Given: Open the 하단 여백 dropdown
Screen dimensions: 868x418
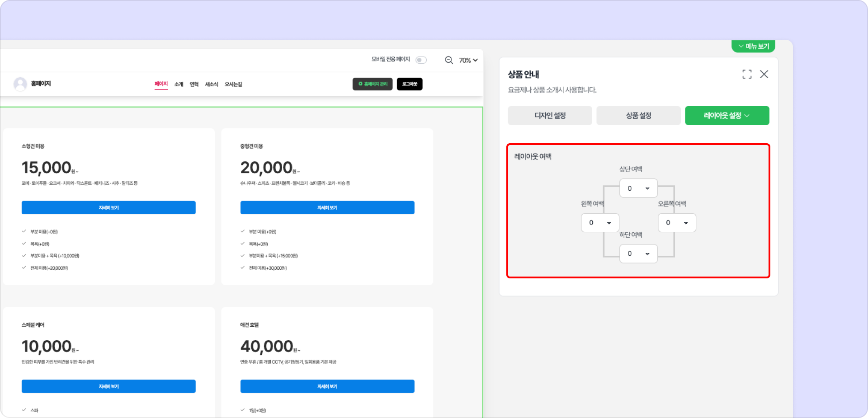Looking at the screenshot, I should 638,254.
